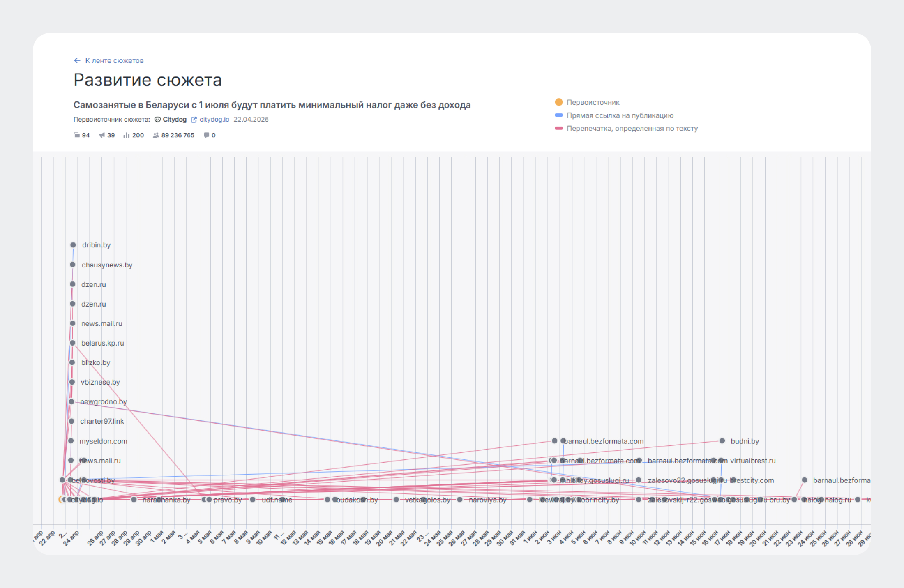The width and height of the screenshot is (904, 588).
Task: Select the belnovosti.by node
Action: pyautogui.click(x=62, y=480)
